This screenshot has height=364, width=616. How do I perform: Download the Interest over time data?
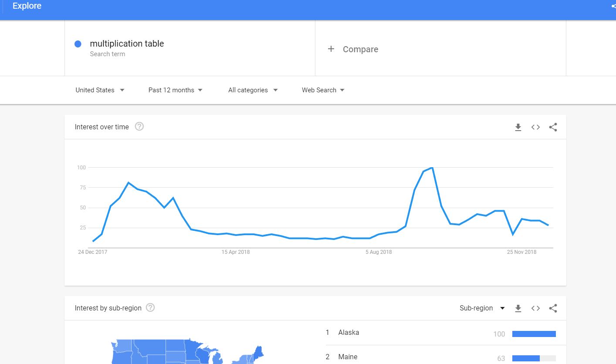tap(518, 127)
